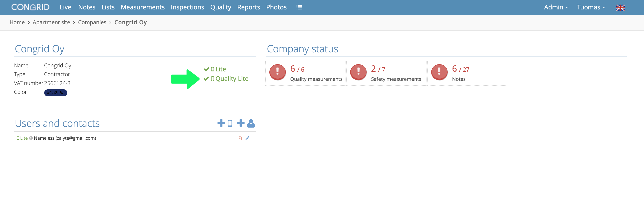Select the Lite license label

tap(220, 69)
